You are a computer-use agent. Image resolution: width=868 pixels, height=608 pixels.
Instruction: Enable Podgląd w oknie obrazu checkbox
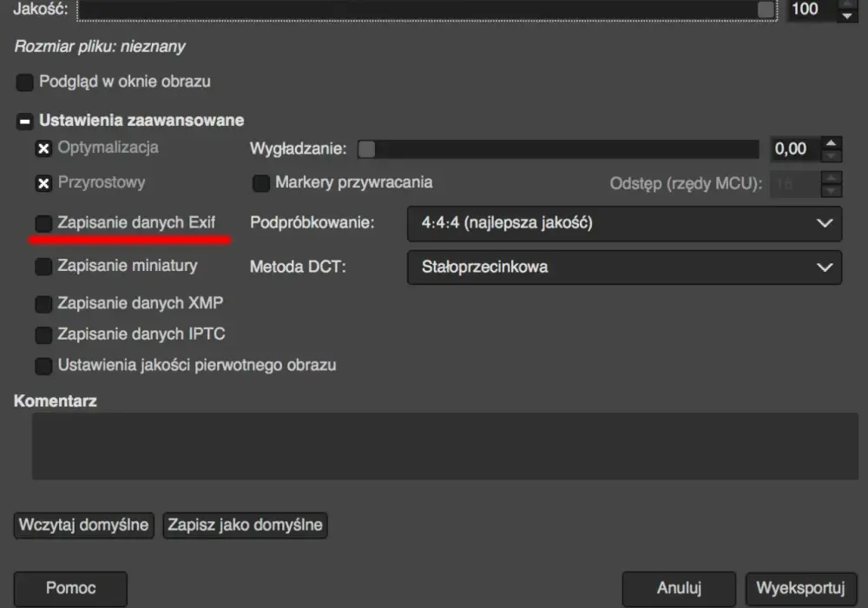(24, 83)
